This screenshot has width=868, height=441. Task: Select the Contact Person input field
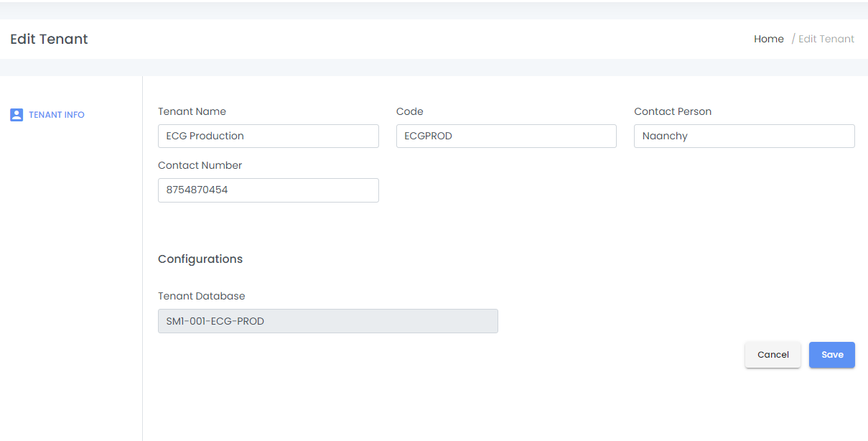point(744,136)
